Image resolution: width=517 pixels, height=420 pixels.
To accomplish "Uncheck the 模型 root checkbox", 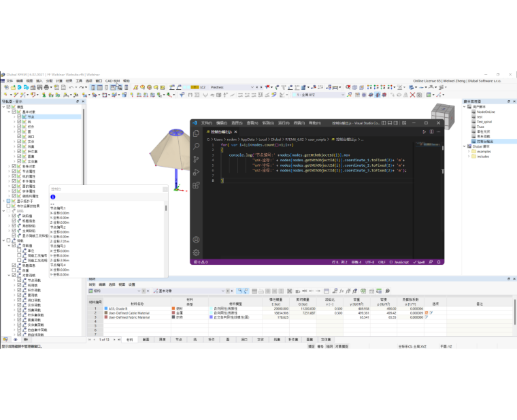I will (x=9, y=107).
